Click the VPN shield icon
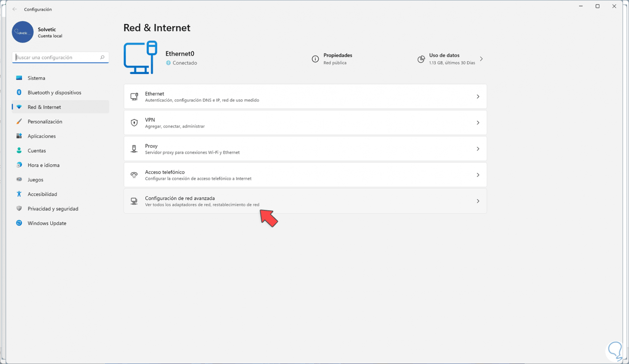The height and width of the screenshot is (364, 629). pos(134,123)
